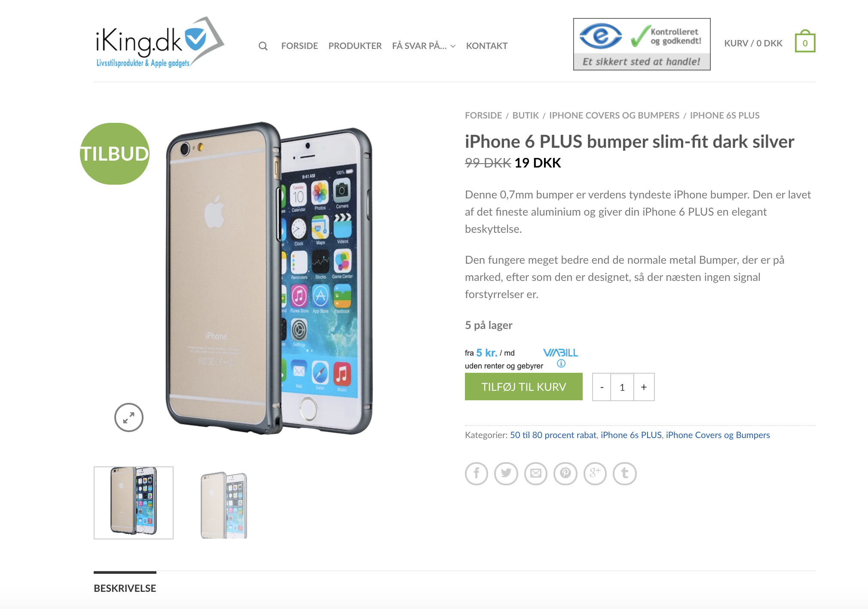
Task: Expand the FÅ SVAR PÅ... dropdown
Action: point(424,46)
